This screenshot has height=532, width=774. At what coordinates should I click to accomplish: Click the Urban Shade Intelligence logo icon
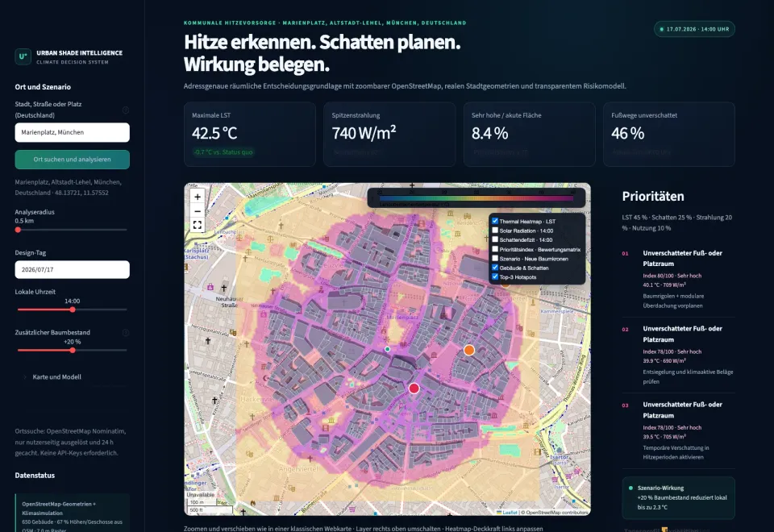[23, 56]
